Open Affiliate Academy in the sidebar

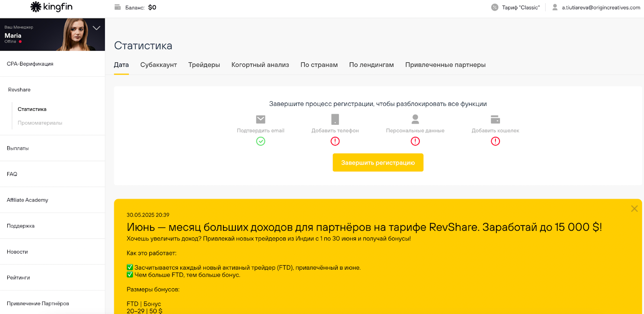click(x=52, y=200)
